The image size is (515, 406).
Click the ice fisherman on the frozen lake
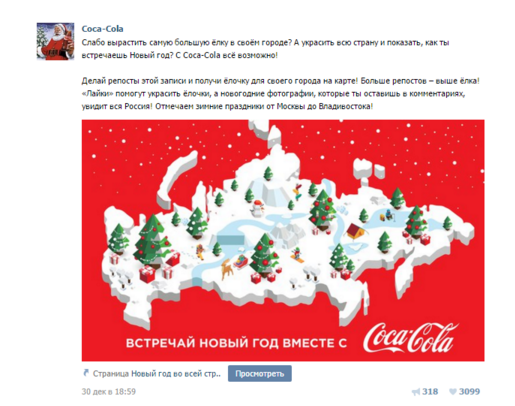[387, 215]
